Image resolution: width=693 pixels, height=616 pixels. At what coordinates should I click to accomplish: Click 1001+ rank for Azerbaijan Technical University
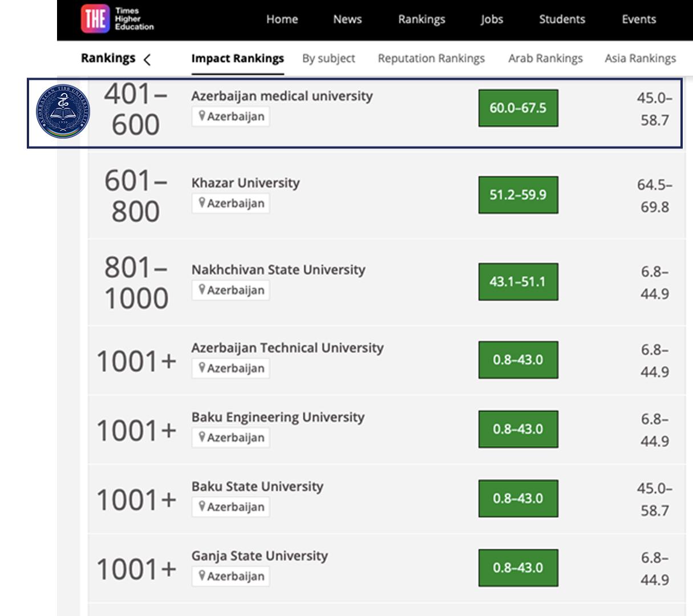pos(136,361)
